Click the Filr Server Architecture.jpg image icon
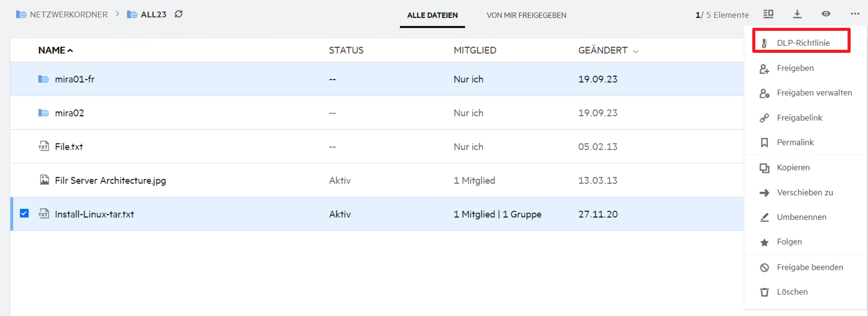The height and width of the screenshot is (316, 868). (44, 180)
